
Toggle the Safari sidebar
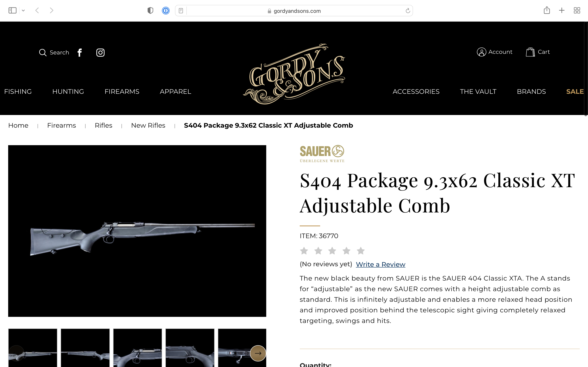[12, 10]
